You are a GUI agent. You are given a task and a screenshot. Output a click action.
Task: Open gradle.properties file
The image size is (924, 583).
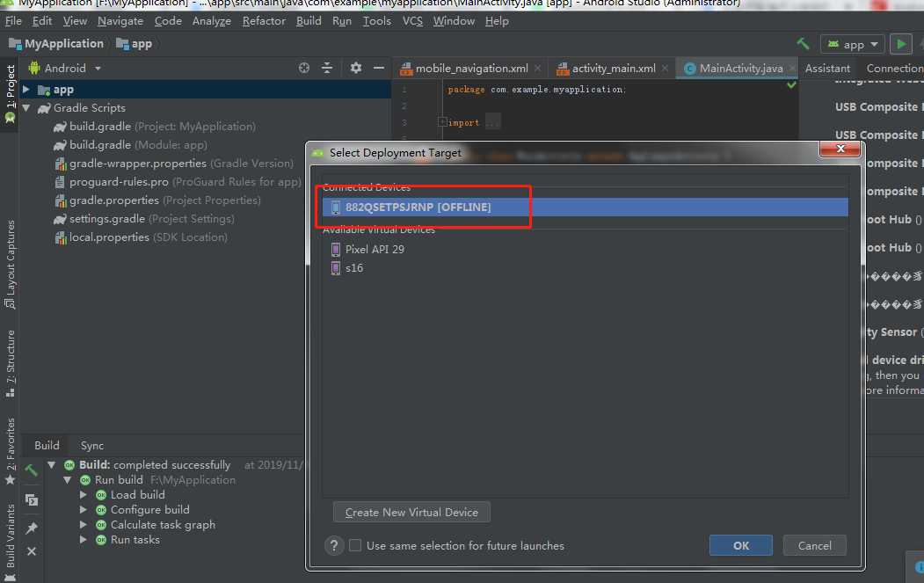click(157, 200)
